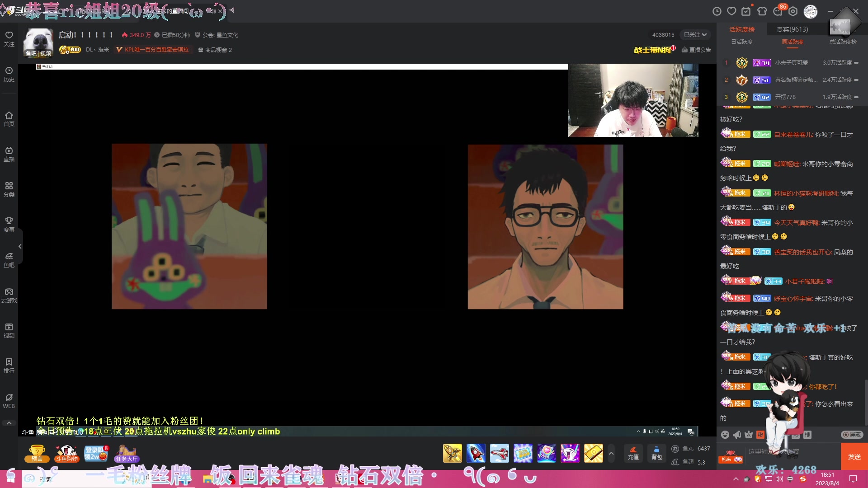Open the emoji face picker in chat toolbar
The width and height of the screenshot is (868, 488).
[725, 435]
